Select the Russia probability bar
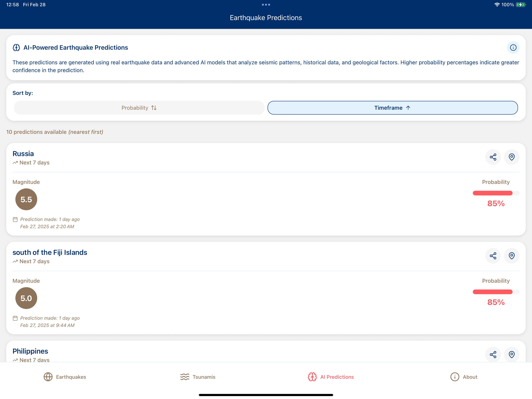Viewport: 532px width, 399px height. (x=496, y=193)
